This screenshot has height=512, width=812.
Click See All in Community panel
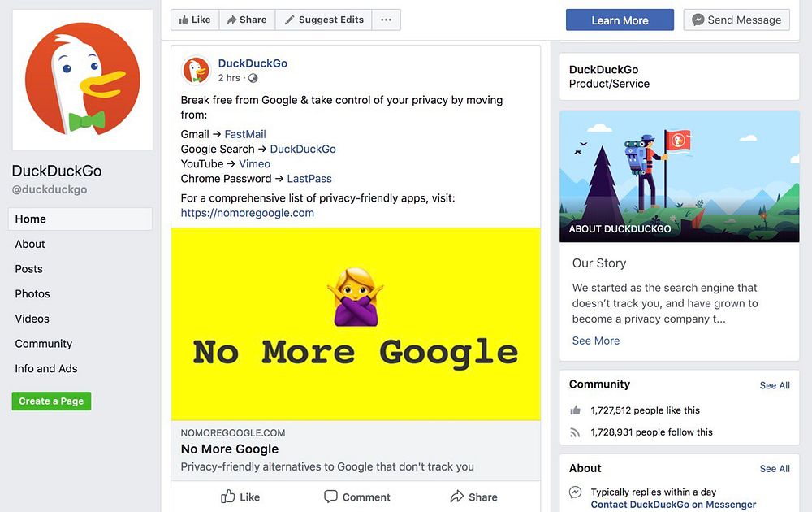[x=775, y=385]
